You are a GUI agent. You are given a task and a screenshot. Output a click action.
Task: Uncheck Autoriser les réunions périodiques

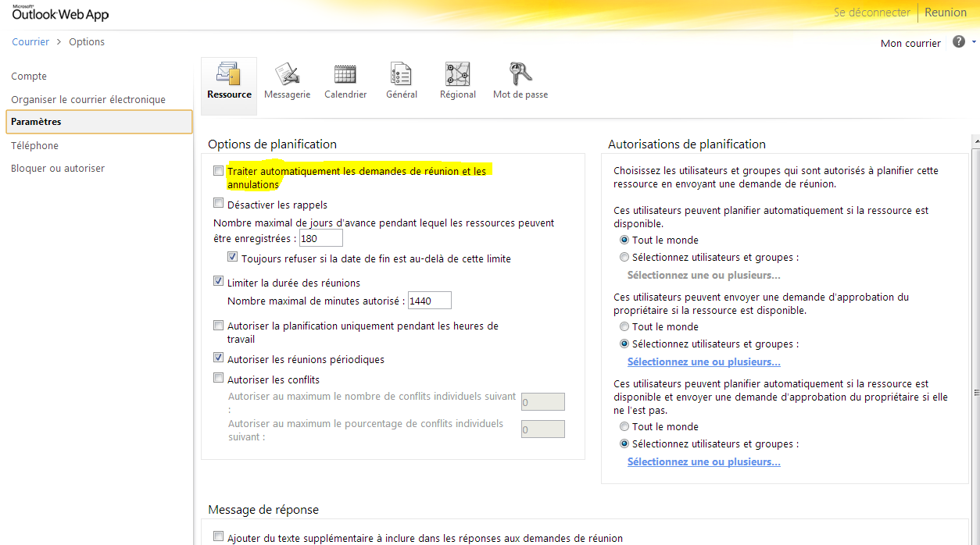coord(219,358)
